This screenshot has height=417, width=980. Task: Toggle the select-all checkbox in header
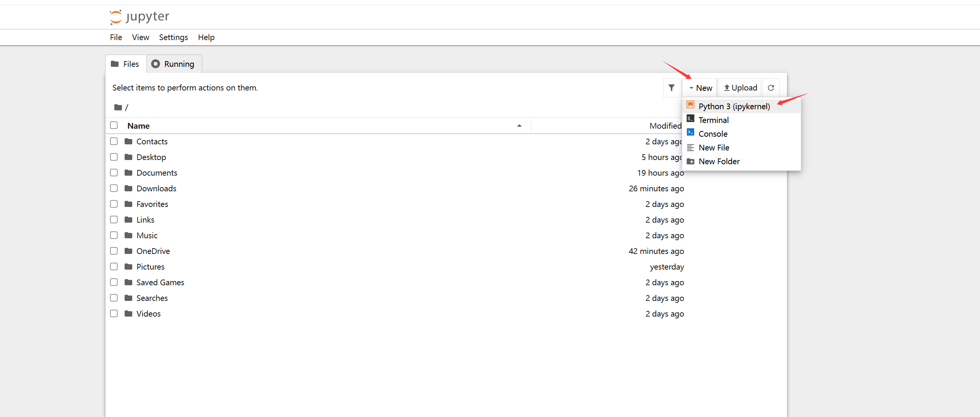pyautogui.click(x=114, y=125)
